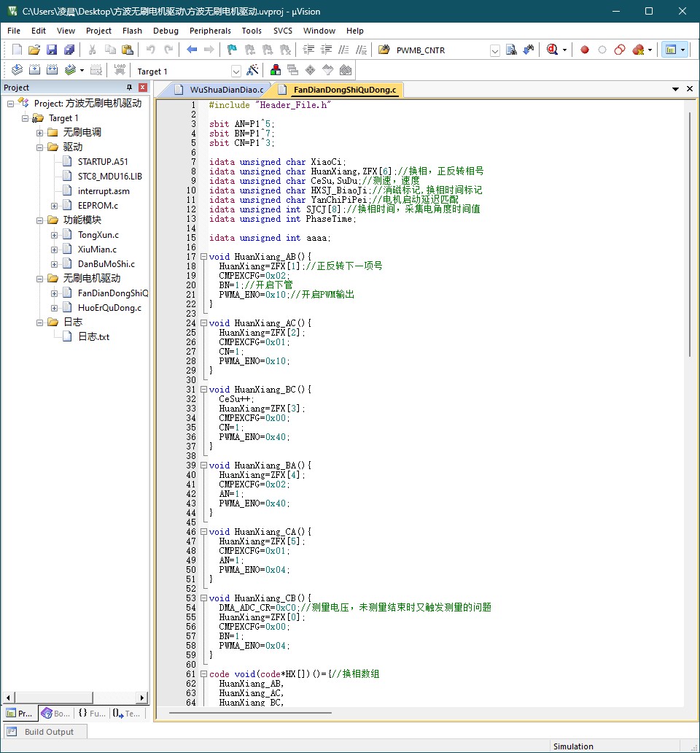Switch to the WuShuaDianDiao.c editor tab
The image size is (700, 753).
(226, 90)
